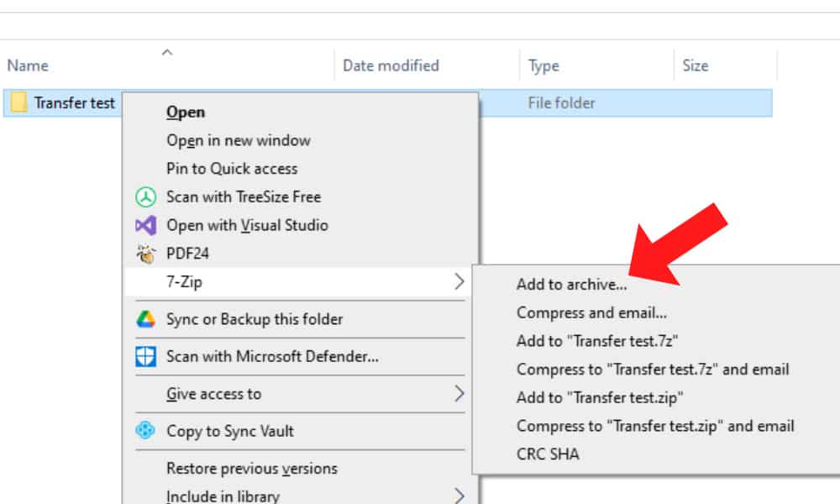The width and height of the screenshot is (840, 504).
Task: Expand the Give access to submenu arrow
Action: [x=459, y=394]
